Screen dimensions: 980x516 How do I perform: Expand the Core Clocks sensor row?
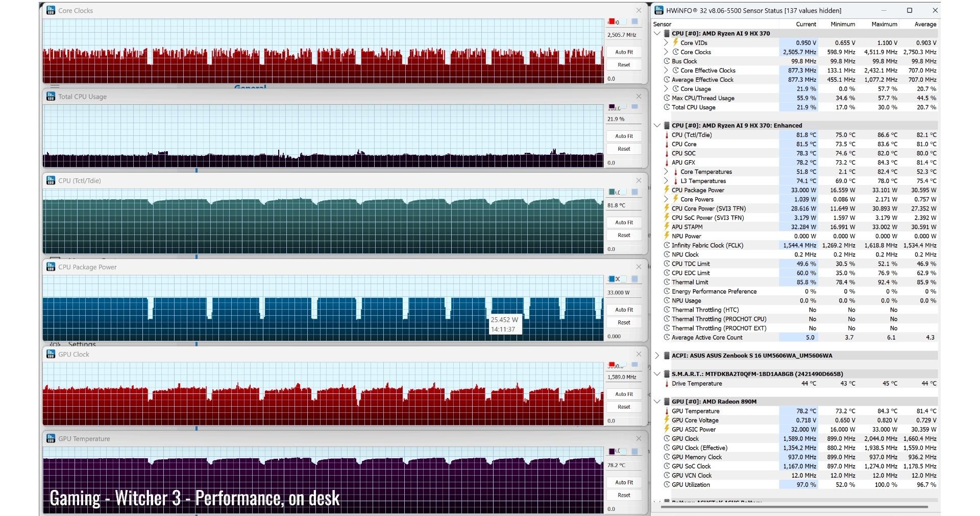[x=666, y=52]
